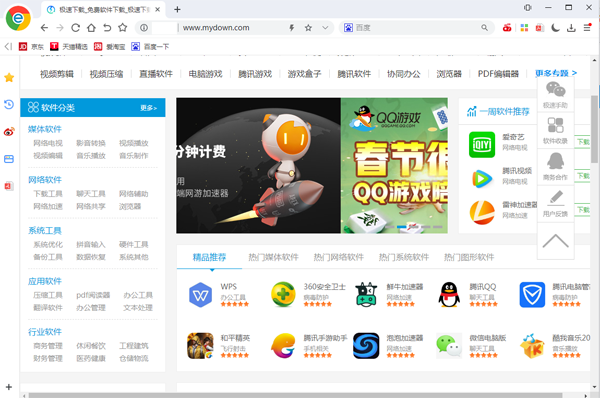Open the 用户反馈 floating panel button
Image resolution: width=600 pixels, height=398 pixels.
click(555, 203)
